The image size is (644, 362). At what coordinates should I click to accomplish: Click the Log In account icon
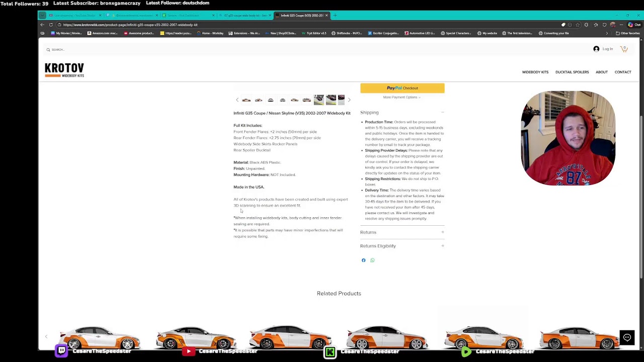click(596, 49)
